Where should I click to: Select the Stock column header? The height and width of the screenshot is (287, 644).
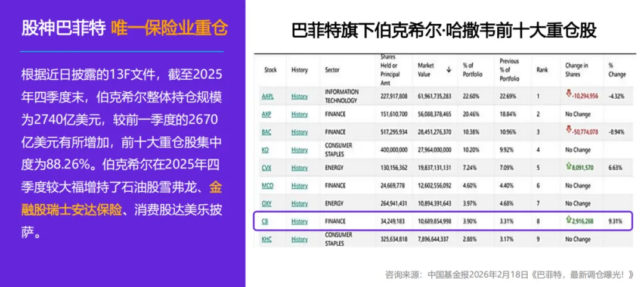pyautogui.click(x=270, y=70)
